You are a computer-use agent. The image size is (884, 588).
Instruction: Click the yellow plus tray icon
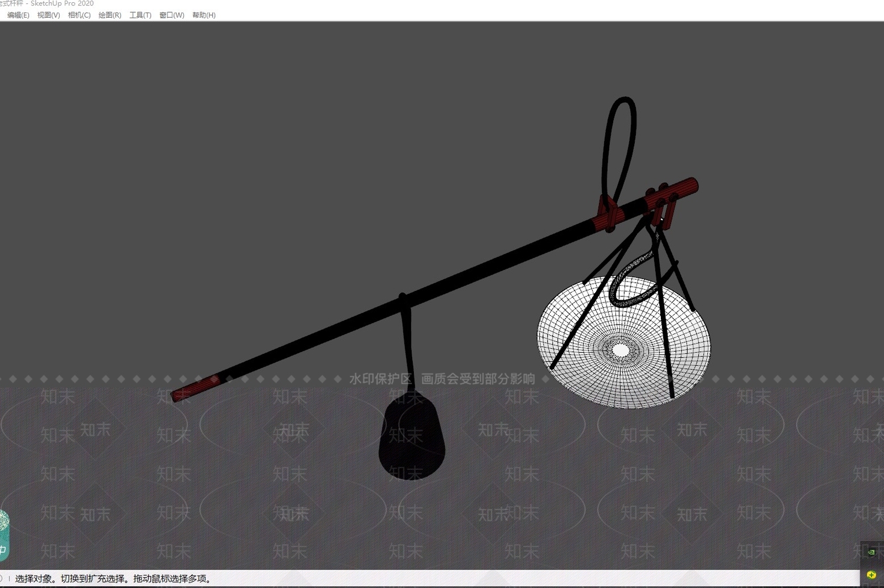click(871, 575)
